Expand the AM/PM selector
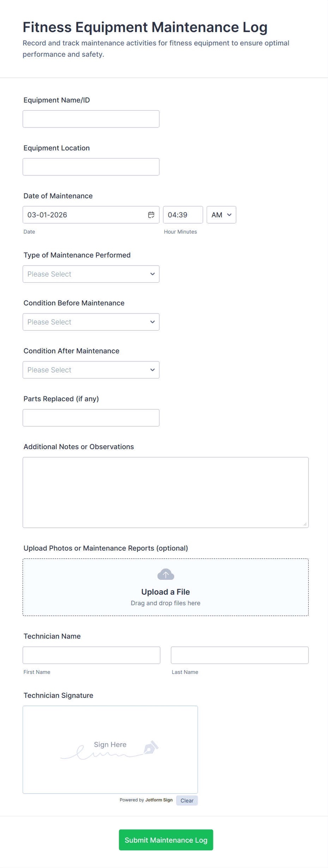The width and height of the screenshot is (328, 868). (x=221, y=215)
